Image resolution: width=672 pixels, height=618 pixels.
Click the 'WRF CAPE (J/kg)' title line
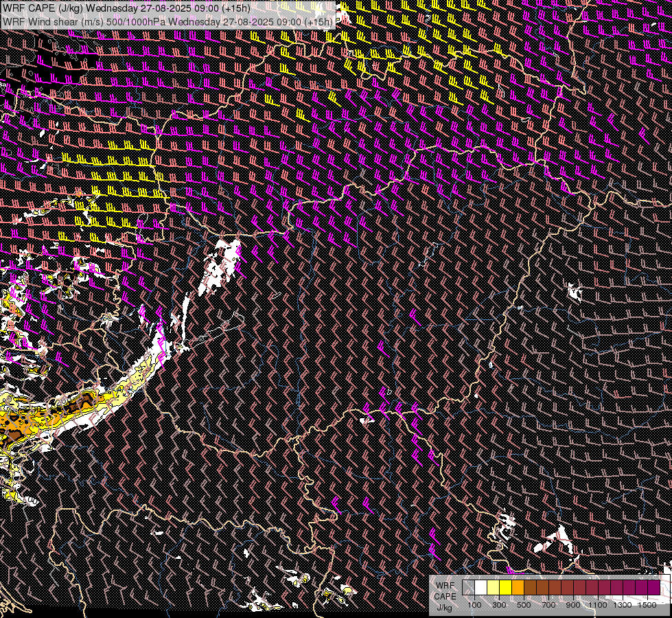click(x=127, y=8)
